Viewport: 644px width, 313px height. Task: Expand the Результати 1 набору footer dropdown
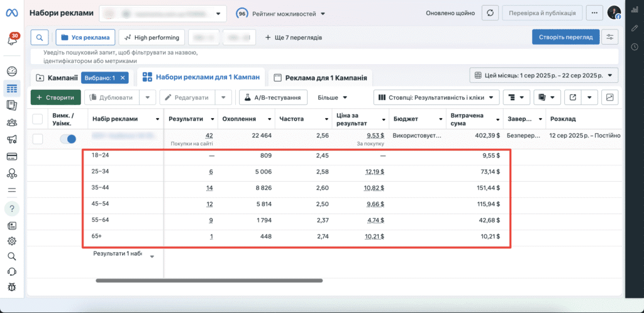click(x=152, y=257)
